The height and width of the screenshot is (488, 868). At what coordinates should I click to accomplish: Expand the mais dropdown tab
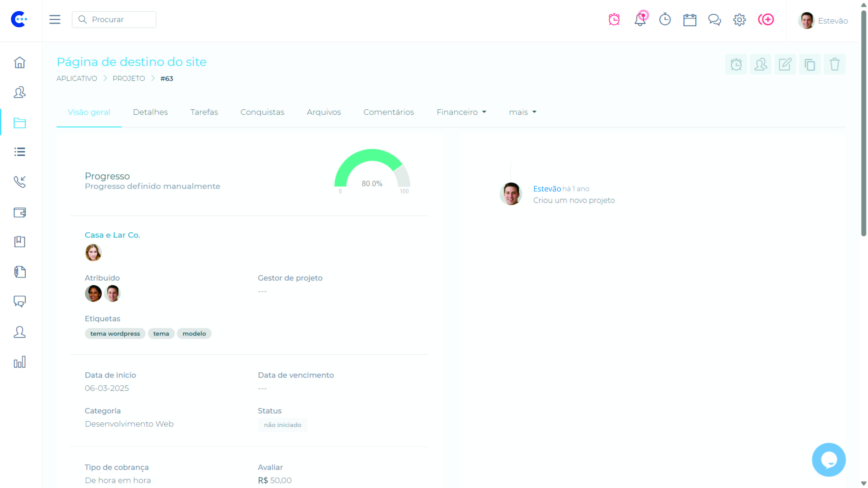(522, 112)
